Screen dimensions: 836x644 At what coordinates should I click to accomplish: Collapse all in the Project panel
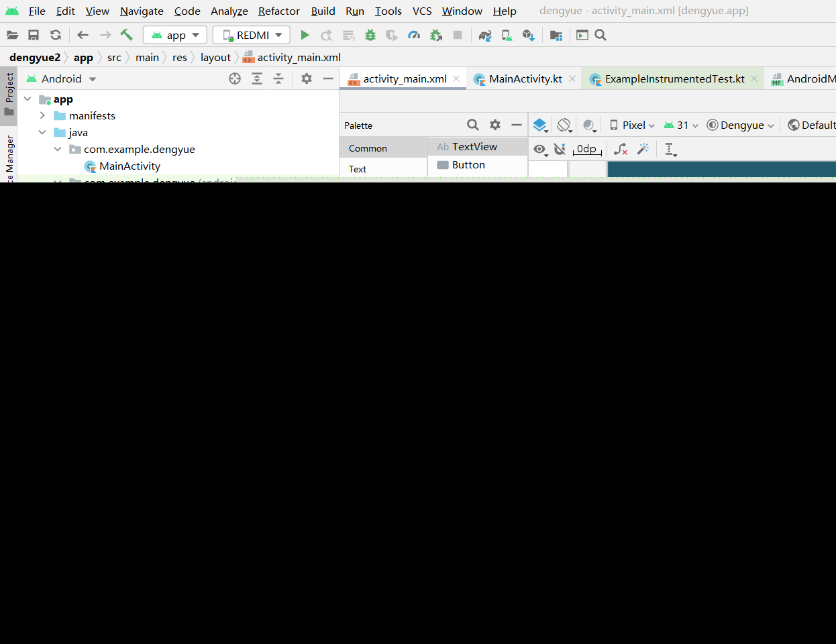[x=278, y=78]
